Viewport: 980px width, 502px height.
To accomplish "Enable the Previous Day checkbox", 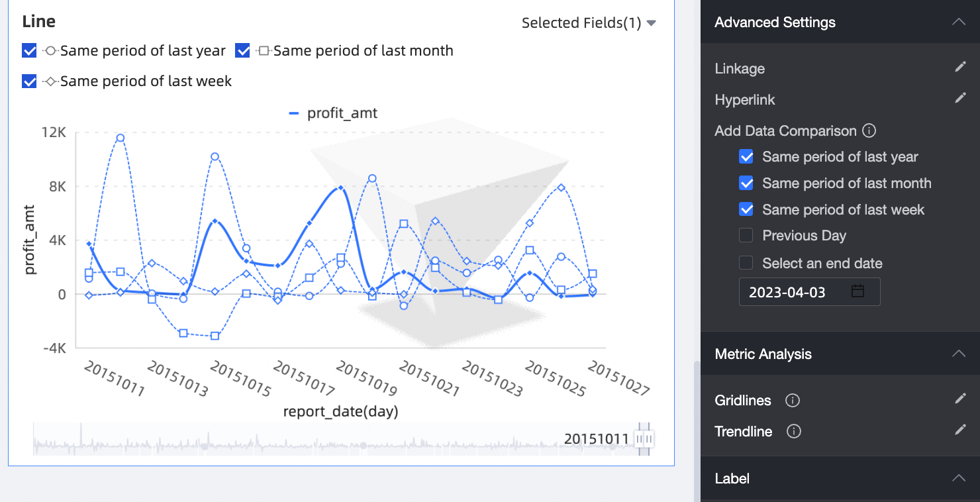I will coord(746,236).
